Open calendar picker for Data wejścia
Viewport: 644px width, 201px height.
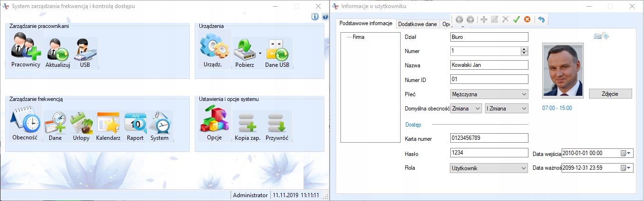coord(626,153)
